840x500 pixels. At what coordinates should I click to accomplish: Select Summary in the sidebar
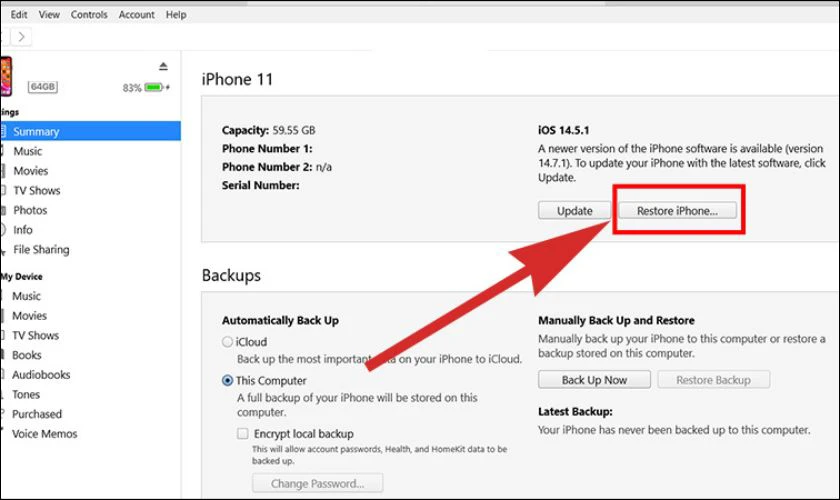(x=91, y=131)
